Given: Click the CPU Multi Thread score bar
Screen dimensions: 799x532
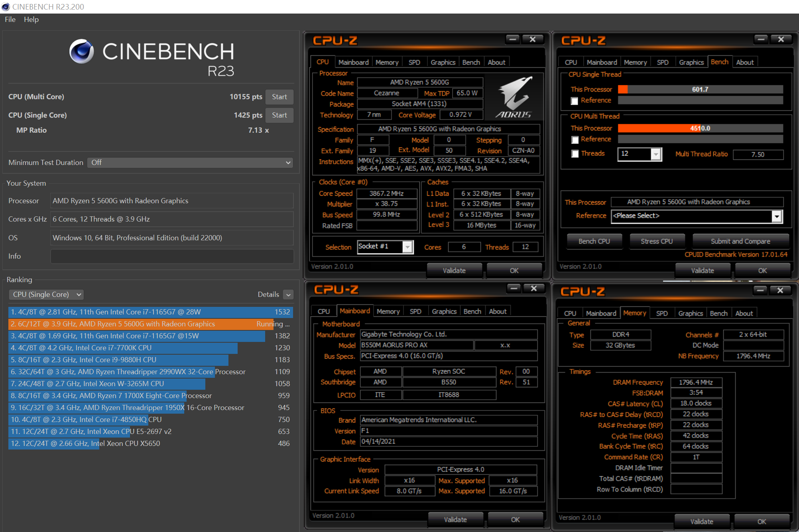Looking at the screenshot, I should tap(700, 128).
